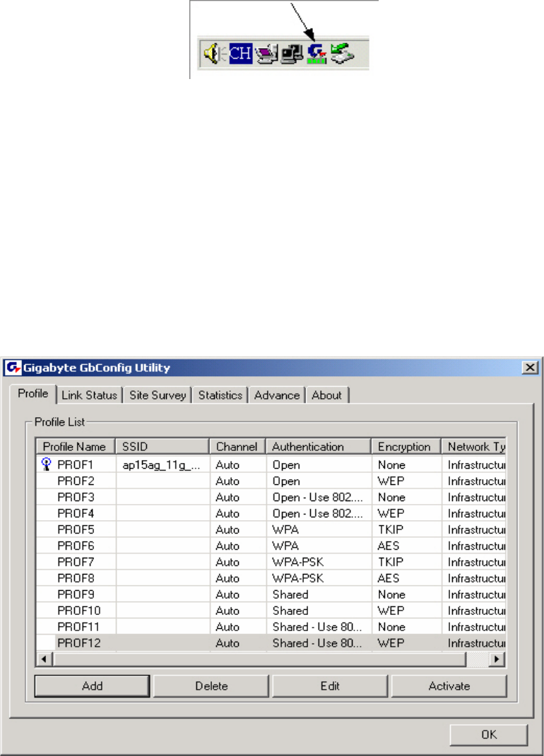Screen dimensions: 544x756
Task: Click the Gigabyte wireless tray icon
Action: point(317,54)
